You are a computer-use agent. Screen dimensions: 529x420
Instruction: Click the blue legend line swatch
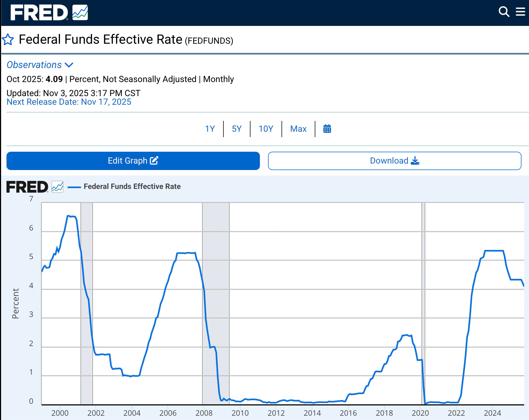[x=74, y=187]
